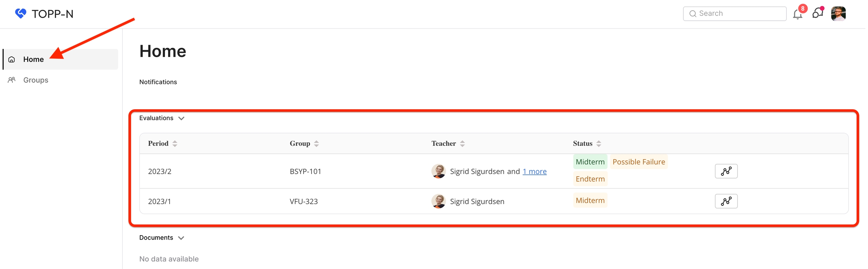Open progress chart for VFU-323 row

tap(726, 201)
